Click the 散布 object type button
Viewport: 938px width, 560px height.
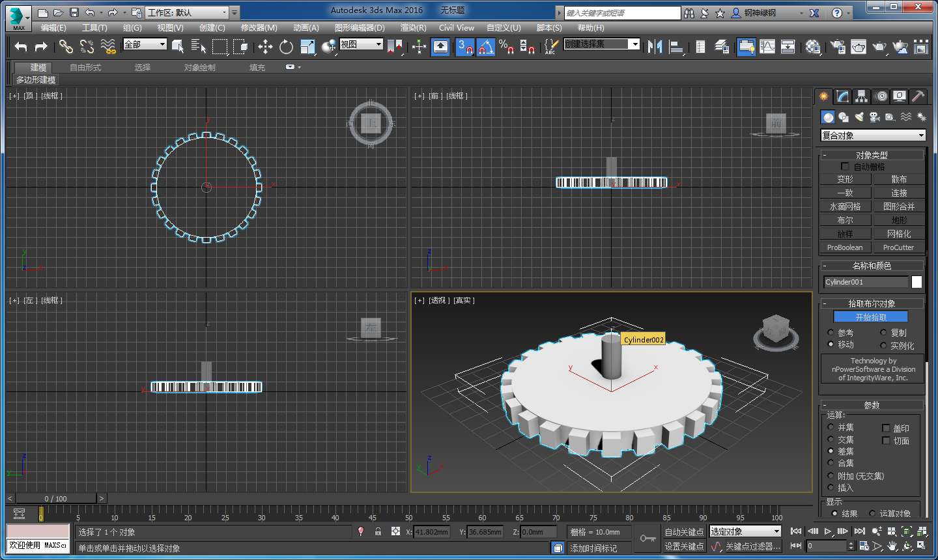[x=898, y=179]
